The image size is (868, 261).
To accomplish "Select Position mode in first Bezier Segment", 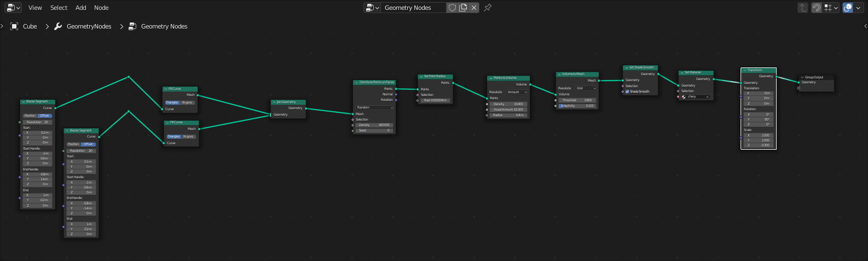I will pyautogui.click(x=30, y=116).
